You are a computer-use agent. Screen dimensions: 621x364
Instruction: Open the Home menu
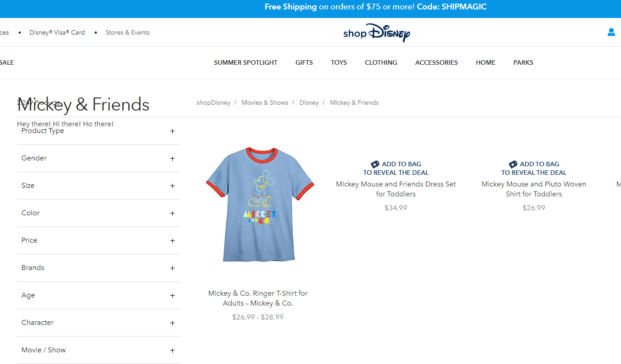point(486,62)
